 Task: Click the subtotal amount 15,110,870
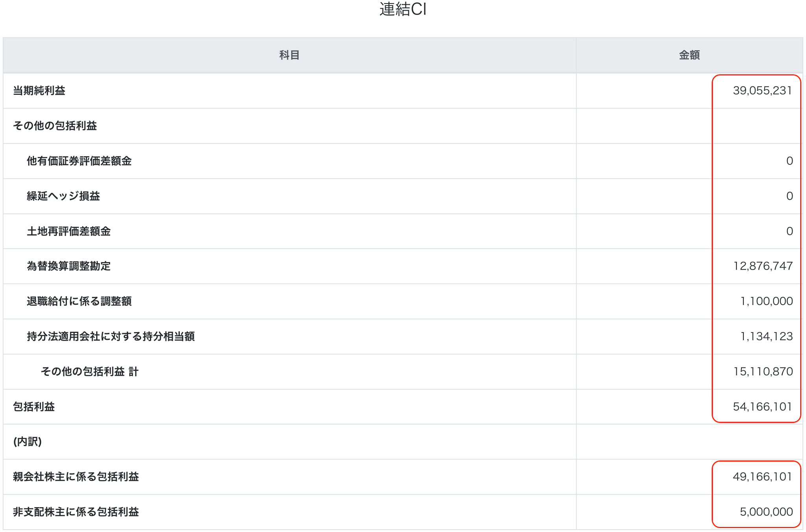(763, 371)
